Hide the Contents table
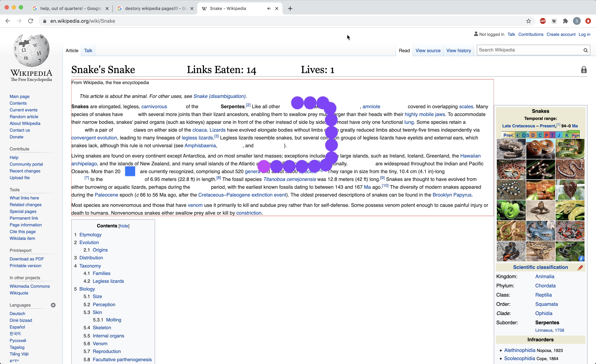The width and height of the screenshot is (596, 364). click(x=124, y=226)
